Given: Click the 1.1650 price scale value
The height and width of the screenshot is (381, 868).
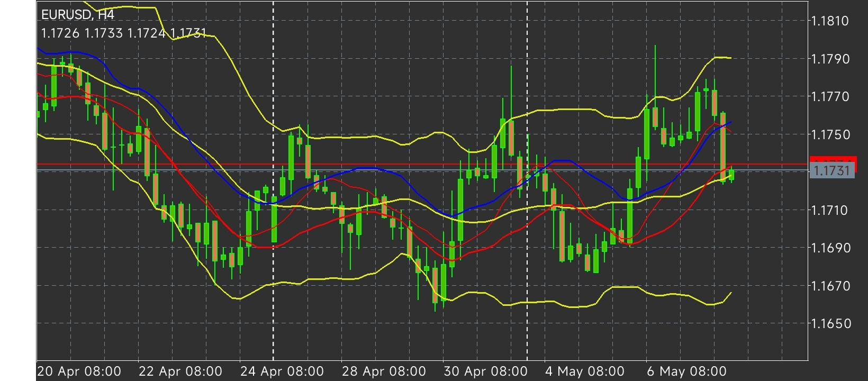Looking at the screenshot, I should click(830, 323).
